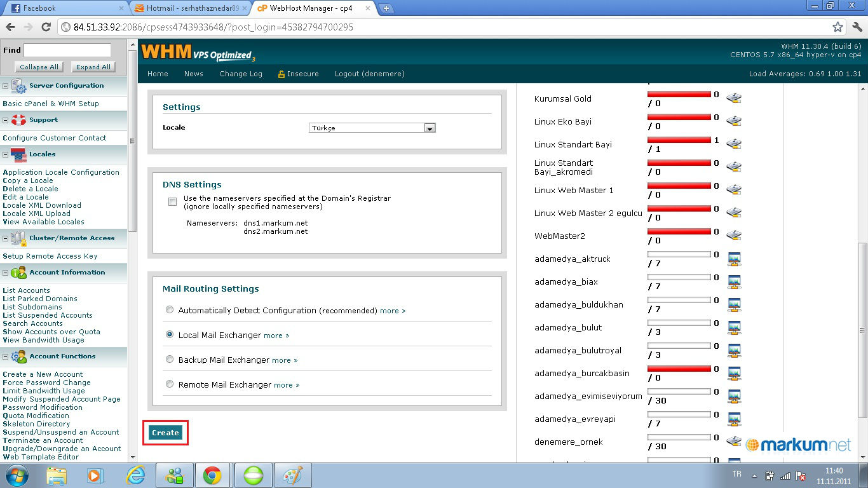Image resolution: width=868 pixels, height=488 pixels.
Task: Select Backup Mail Exchanger radio option
Action: (x=170, y=359)
